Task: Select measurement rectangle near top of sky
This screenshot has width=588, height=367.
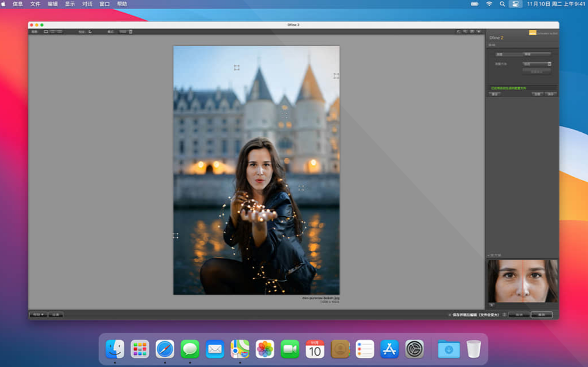Action: tap(237, 68)
